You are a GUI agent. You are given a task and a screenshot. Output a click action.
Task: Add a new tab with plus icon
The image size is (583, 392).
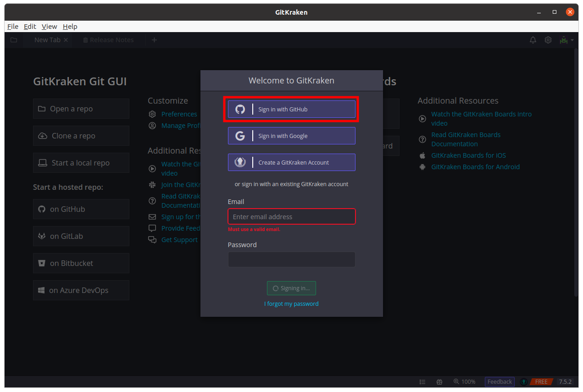pos(154,40)
